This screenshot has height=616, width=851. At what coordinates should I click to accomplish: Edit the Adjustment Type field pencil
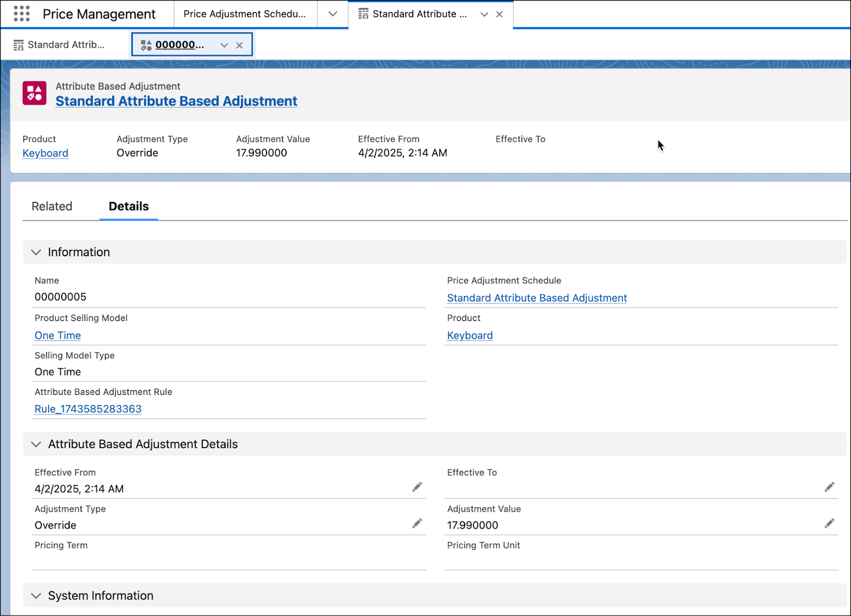pyautogui.click(x=418, y=524)
